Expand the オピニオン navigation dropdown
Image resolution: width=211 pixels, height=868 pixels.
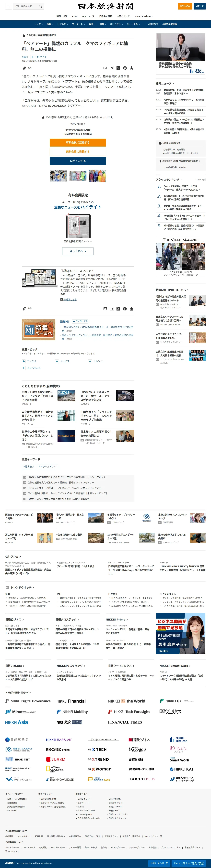tap(117, 24)
